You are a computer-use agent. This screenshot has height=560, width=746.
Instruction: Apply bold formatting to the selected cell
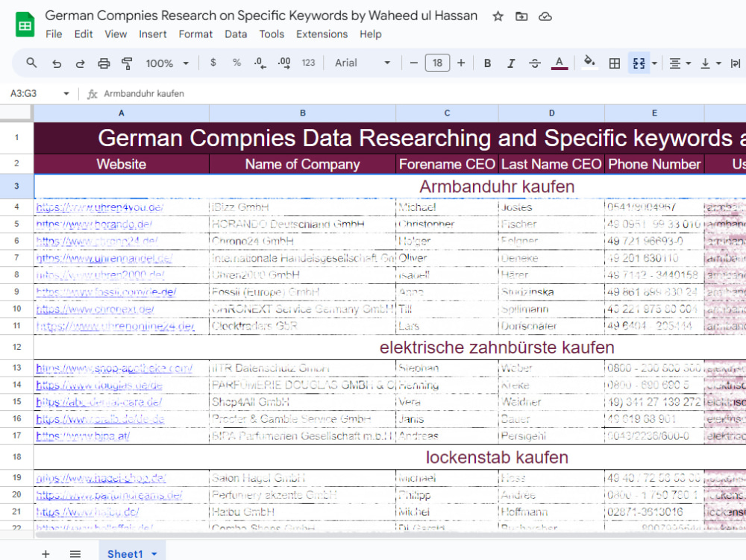[x=487, y=63]
